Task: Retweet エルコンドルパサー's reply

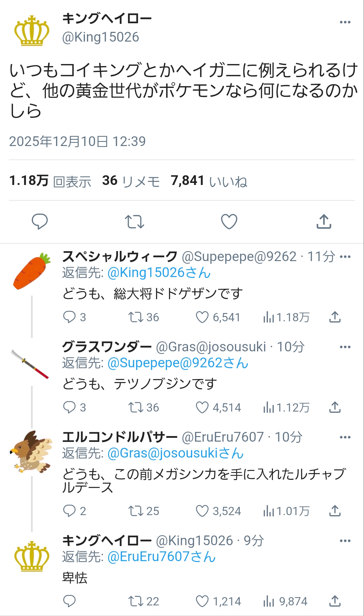Action: click(136, 511)
